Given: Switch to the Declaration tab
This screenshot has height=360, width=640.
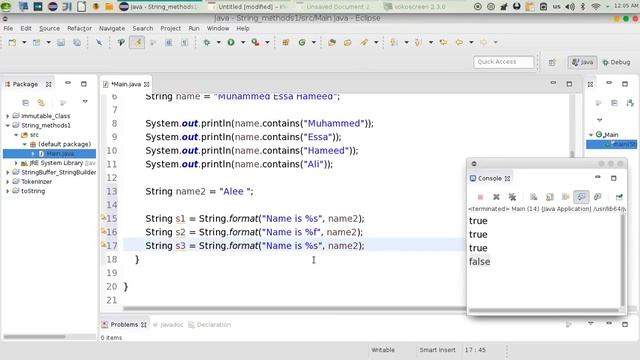Looking at the screenshot, I should coord(210,325).
